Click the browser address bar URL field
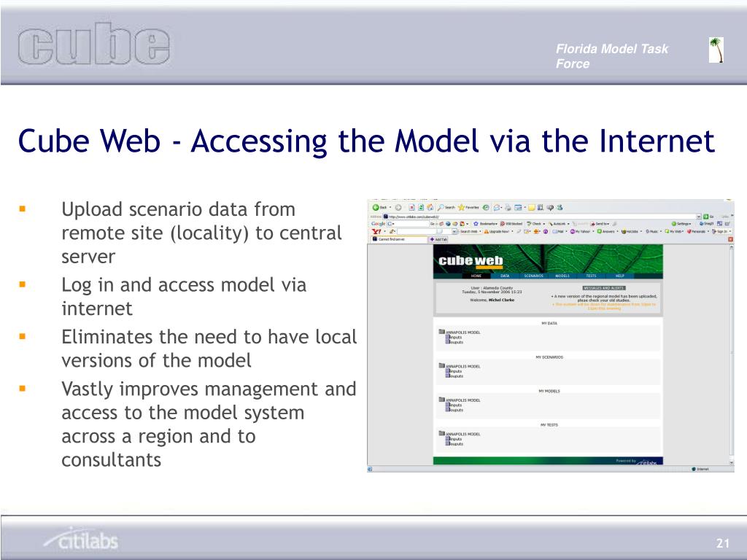Screen dimensions: 747x560 pyautogui.click(x=541, y=217)
